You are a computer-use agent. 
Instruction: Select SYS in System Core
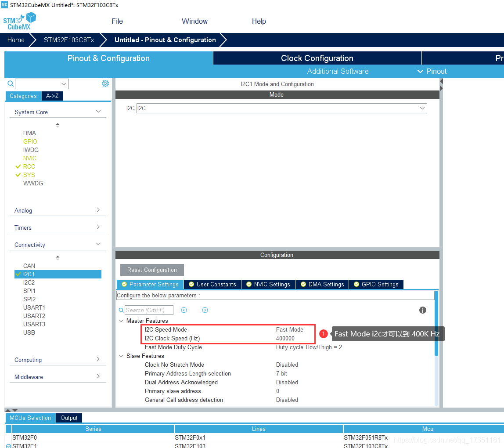click(29, 175)
